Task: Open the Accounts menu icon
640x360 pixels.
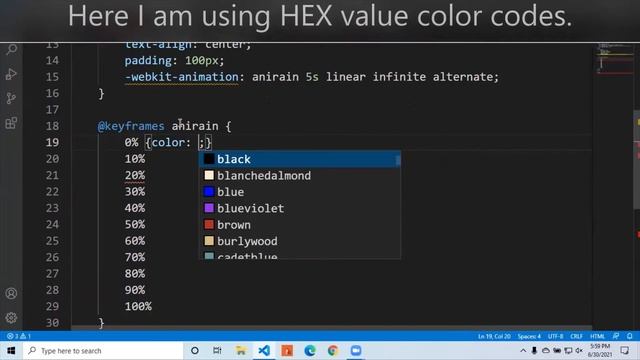Action: pyautogui.click(x=11, y=293)
